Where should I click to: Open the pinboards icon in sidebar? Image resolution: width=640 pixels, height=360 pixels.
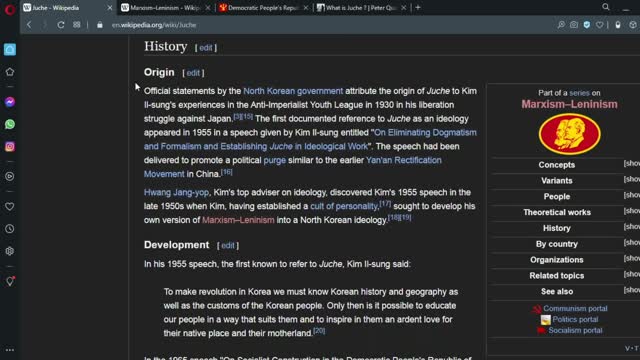[10, 281]
